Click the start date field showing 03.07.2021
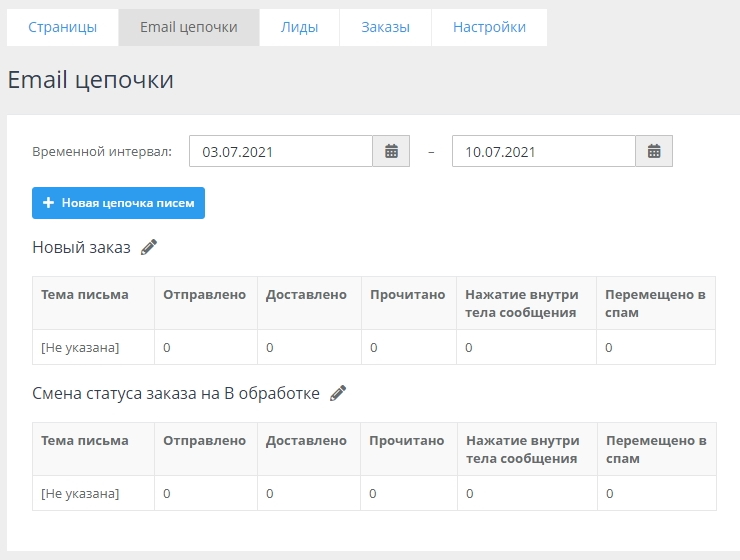740x560 pixels. click(280, 152)
